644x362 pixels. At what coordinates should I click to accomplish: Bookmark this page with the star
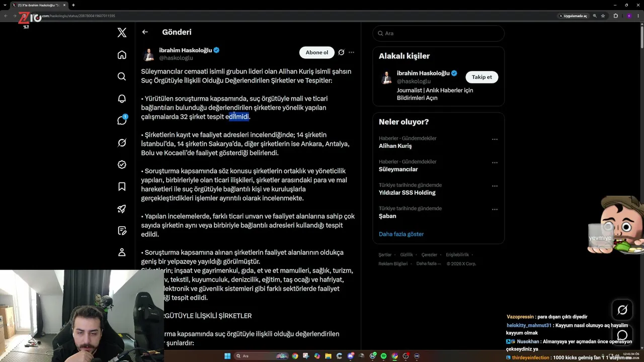[x=603, y=16]
